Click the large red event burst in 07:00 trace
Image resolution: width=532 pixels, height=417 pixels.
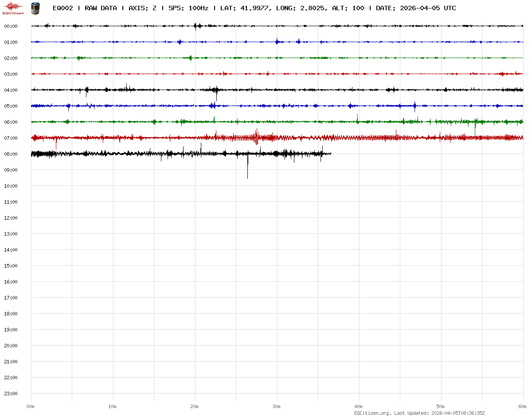coord(256,137)
